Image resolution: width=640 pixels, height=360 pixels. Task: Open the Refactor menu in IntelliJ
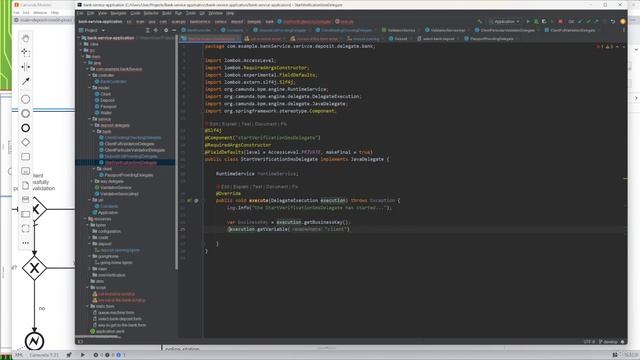pos(151,13)
